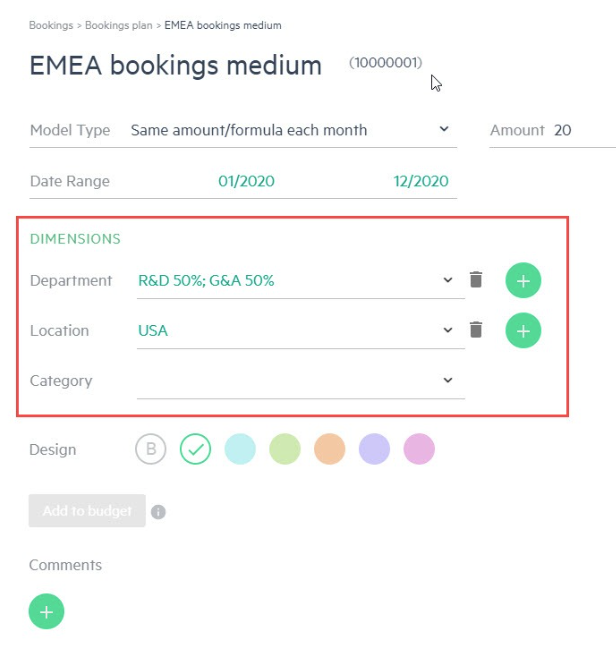
Task: Delete the Location dimension with trash icon
Action: tap(476, 330)
